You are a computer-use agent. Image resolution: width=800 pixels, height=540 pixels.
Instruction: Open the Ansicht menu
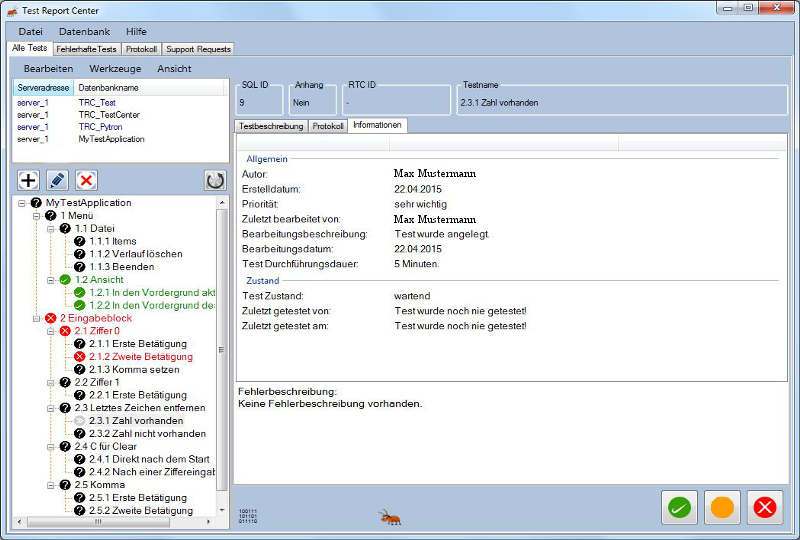pyautogui.click(x=174, y=68)
